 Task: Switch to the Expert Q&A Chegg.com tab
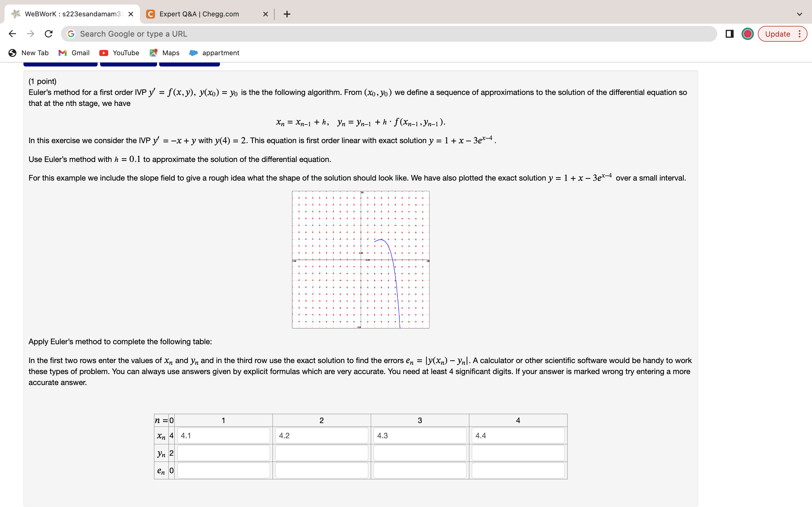coord(199,14)
